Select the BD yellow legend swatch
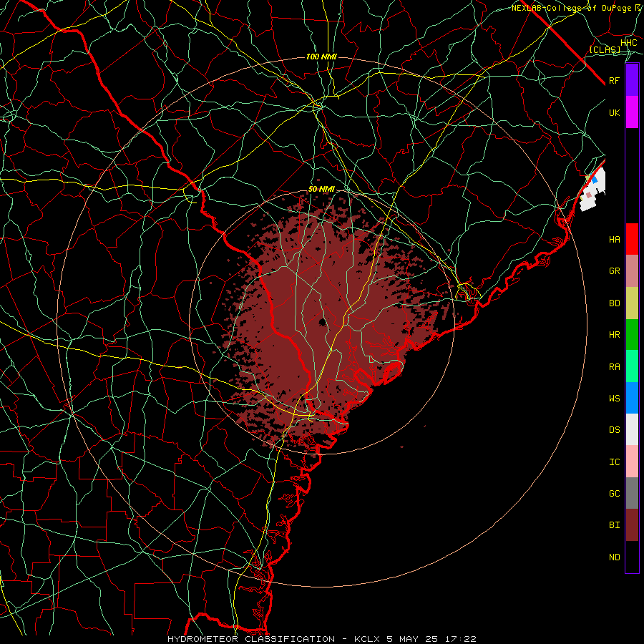 (x=632, y=303)
